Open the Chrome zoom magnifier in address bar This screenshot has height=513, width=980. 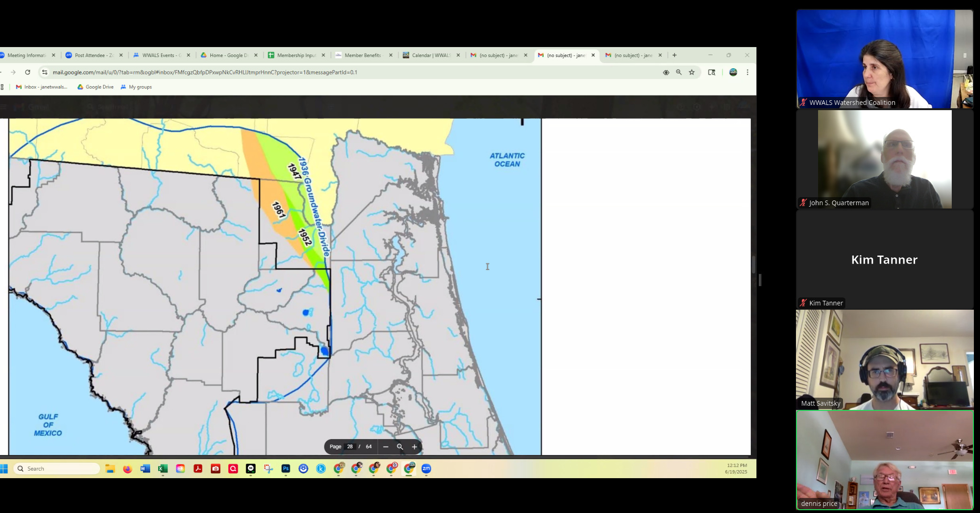coord(679,72)
